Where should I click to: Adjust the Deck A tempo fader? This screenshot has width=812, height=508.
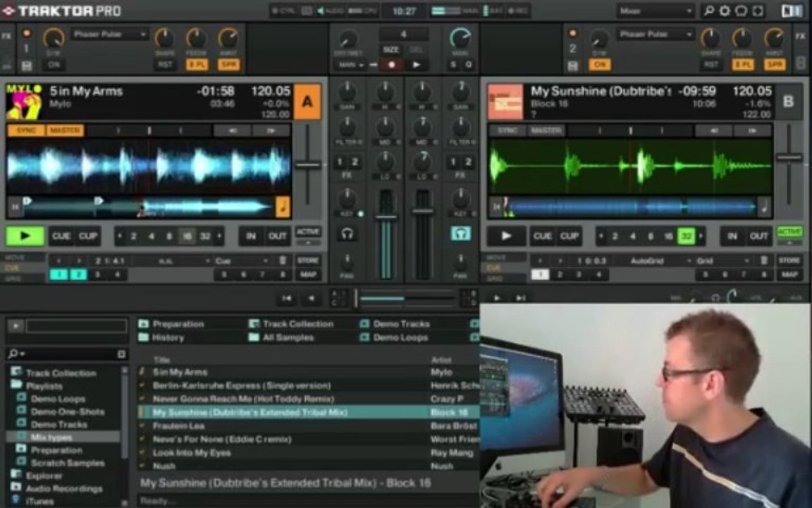(308, 165)
